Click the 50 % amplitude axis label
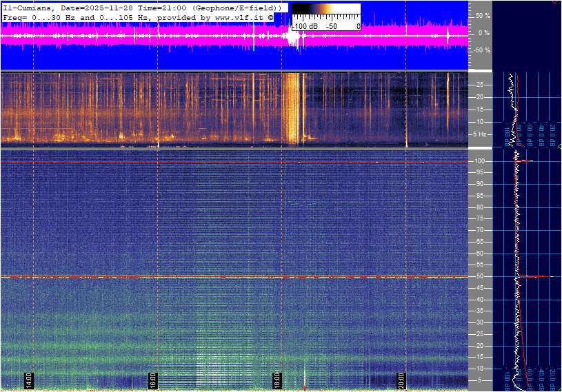562x392 pixels. click(x=482, y=15)
